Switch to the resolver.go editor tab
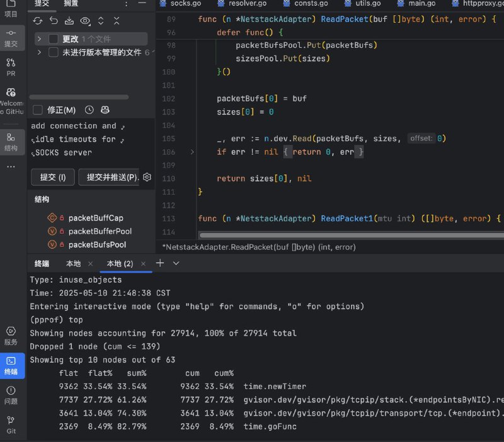The height and width of the screenshot is (442, 504). click(x=243, y=4)
